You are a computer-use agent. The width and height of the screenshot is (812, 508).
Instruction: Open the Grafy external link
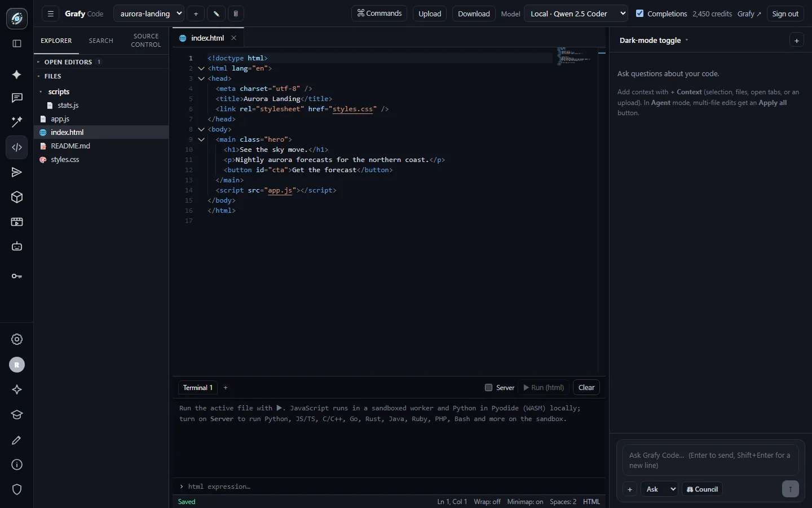coord(749,14)
